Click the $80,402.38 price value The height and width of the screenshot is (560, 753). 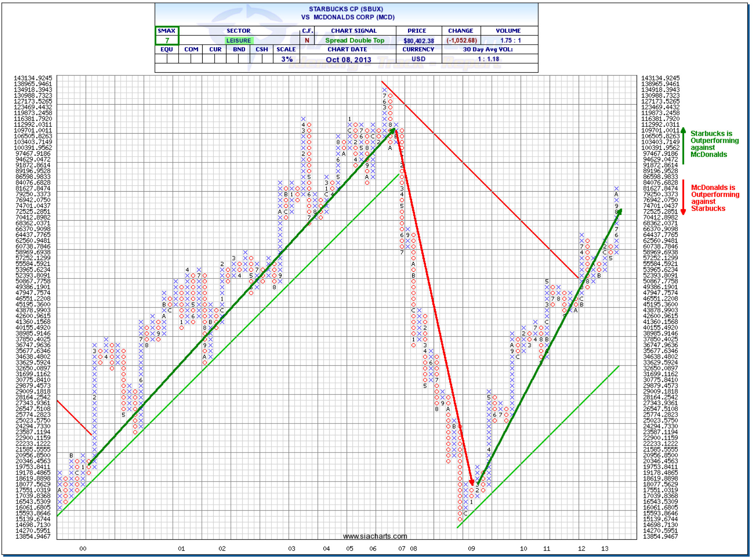click(x=418, y=41)
